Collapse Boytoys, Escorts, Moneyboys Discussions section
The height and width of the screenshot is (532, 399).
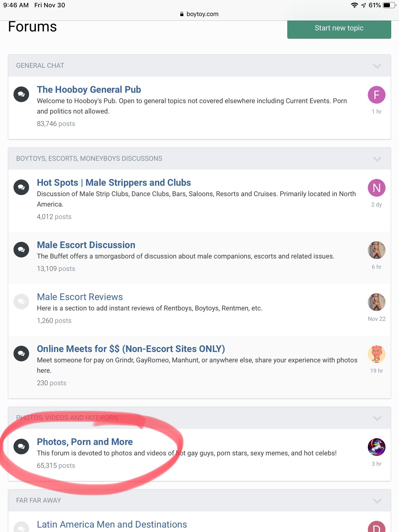coord(377,159)
